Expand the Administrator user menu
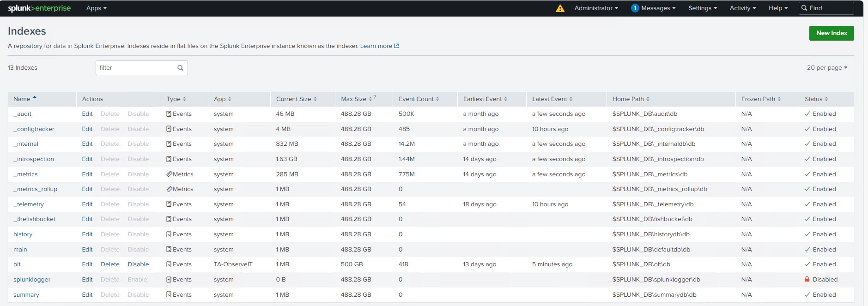Image resolution: width=868 pixels, height=306 pixels. (x=596, y=8)
